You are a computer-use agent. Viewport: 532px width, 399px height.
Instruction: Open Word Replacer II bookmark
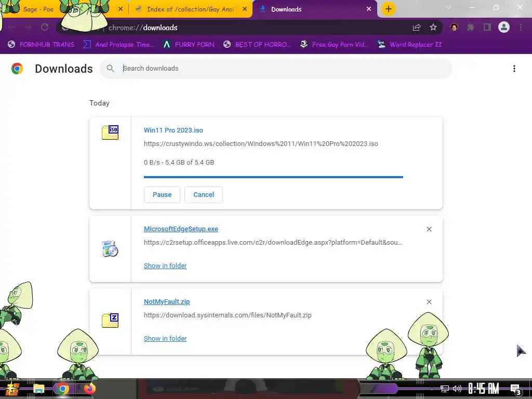pyautogui.click(x=410, y=45)
